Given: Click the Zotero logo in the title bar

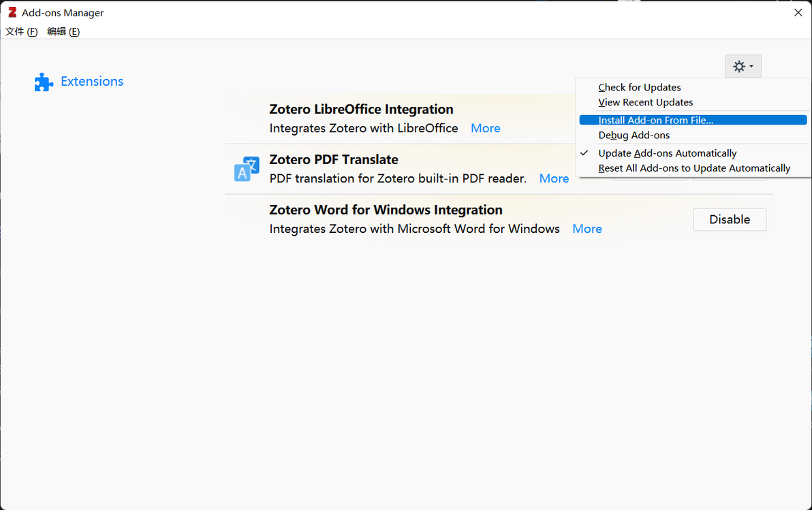Looking at the screenshot, I should point(12,12).
